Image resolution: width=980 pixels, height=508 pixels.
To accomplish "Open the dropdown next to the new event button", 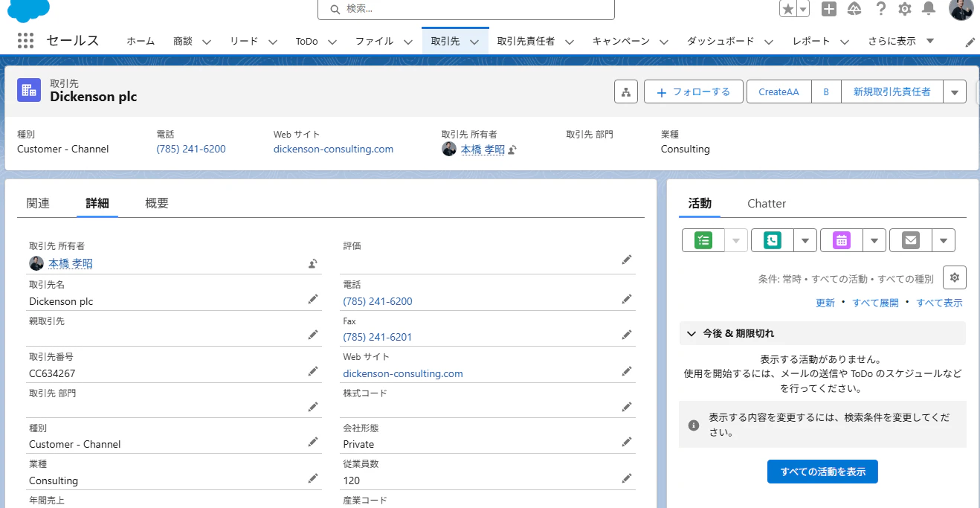I will click(x=874, y=240).
